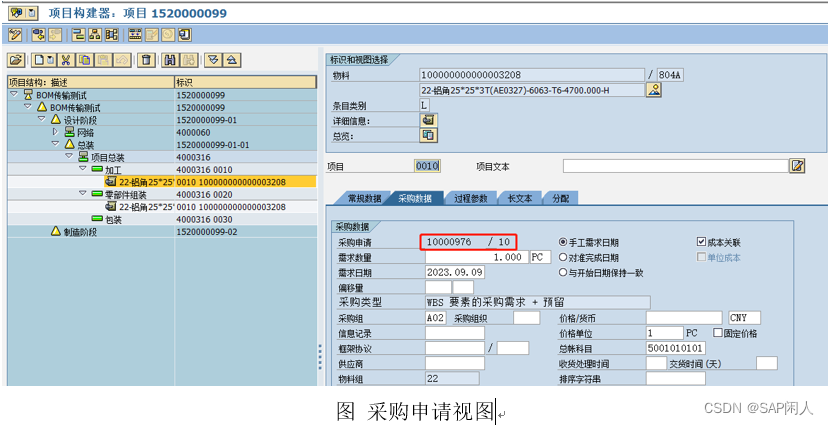Click the 采购组 field containing A02
Viewport: 829px width, 425px height.
click(x=436, y=318)
